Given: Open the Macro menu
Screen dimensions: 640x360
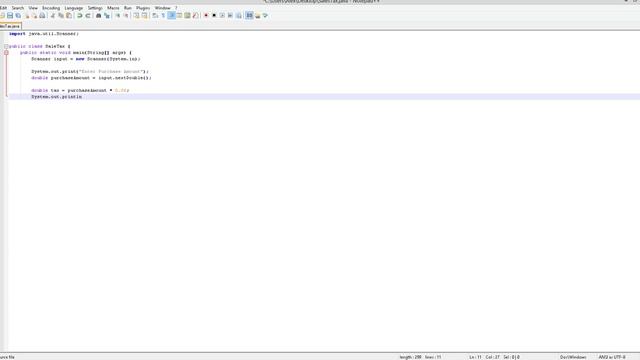Looking at the screenshot, I should coord(113,8).
